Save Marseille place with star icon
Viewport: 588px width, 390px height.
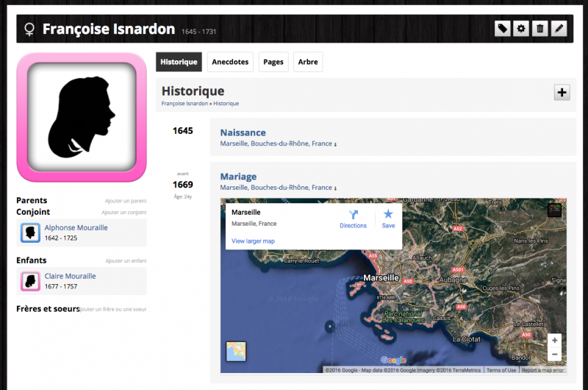(388, 214)
